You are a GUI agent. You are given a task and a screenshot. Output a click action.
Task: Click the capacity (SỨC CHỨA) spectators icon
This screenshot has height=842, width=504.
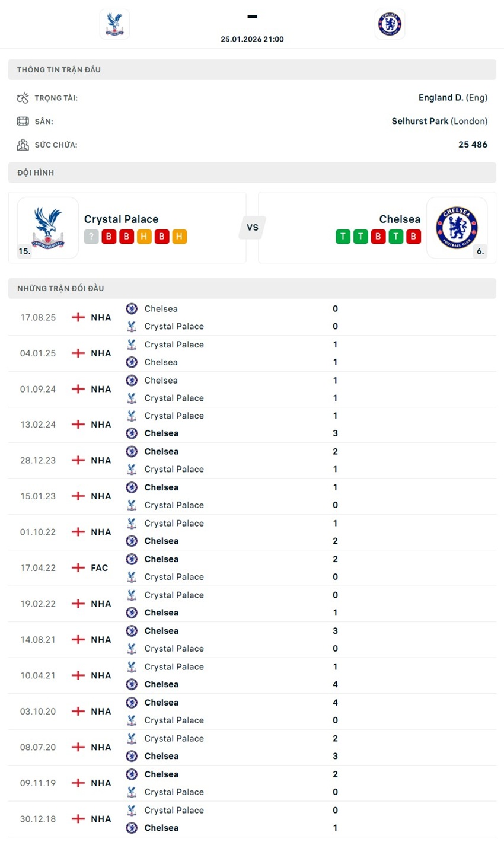pos(24,144)
